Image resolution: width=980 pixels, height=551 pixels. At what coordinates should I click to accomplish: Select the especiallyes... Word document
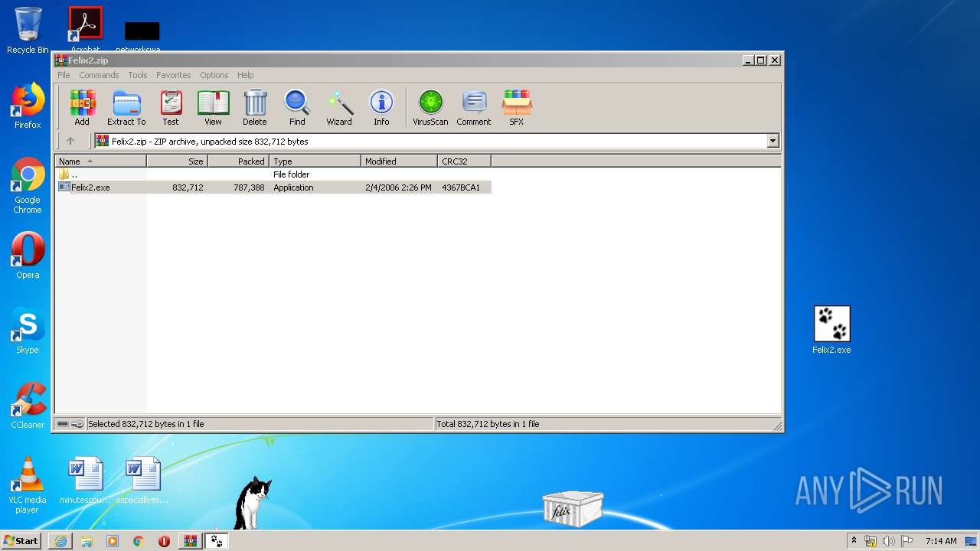[x=142, y=480]
